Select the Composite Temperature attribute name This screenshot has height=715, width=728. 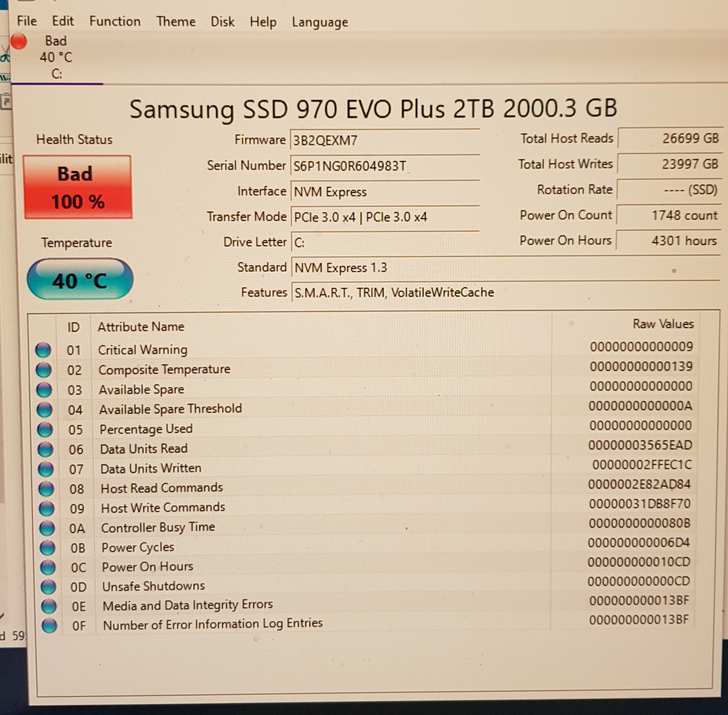(164, 370)
